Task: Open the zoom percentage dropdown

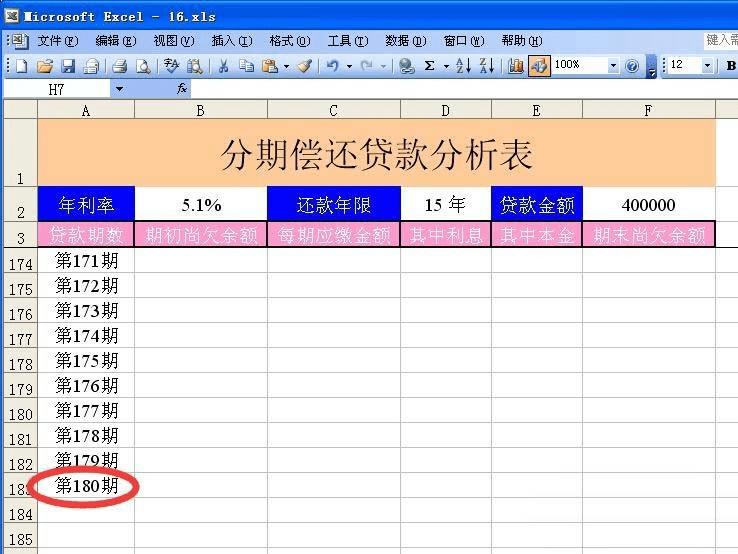Action: pyautogui.click(x=613, y=65)
